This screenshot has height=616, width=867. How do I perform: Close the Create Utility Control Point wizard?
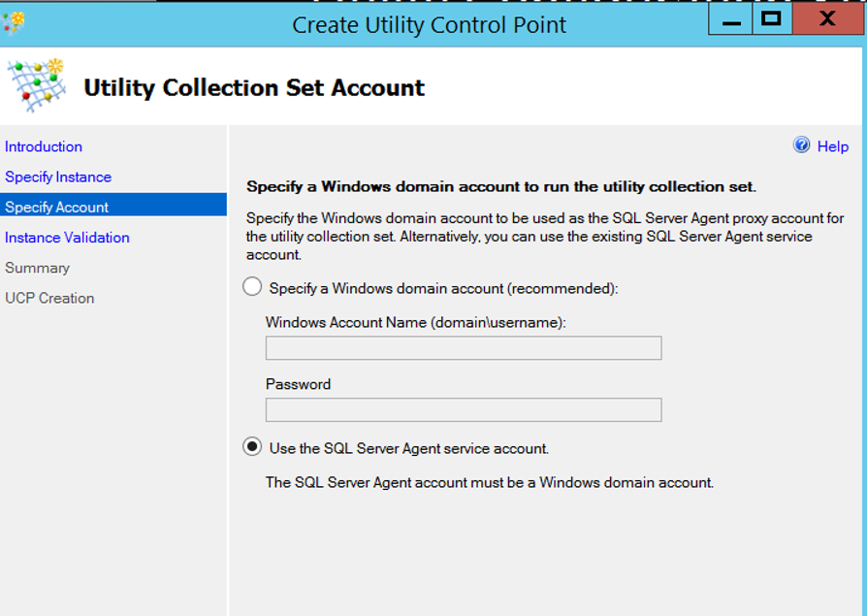tap(828, 18)
